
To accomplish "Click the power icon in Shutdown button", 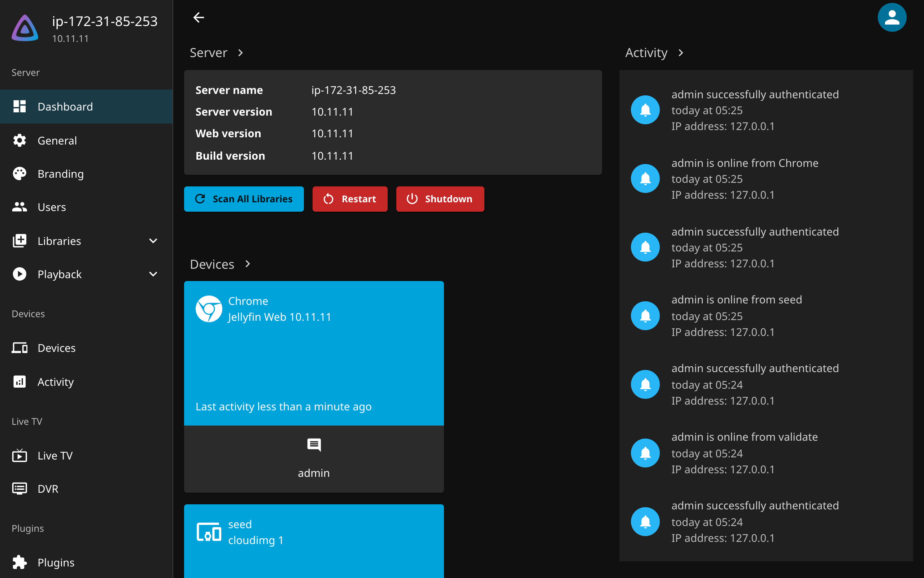I will pos(412,199).
